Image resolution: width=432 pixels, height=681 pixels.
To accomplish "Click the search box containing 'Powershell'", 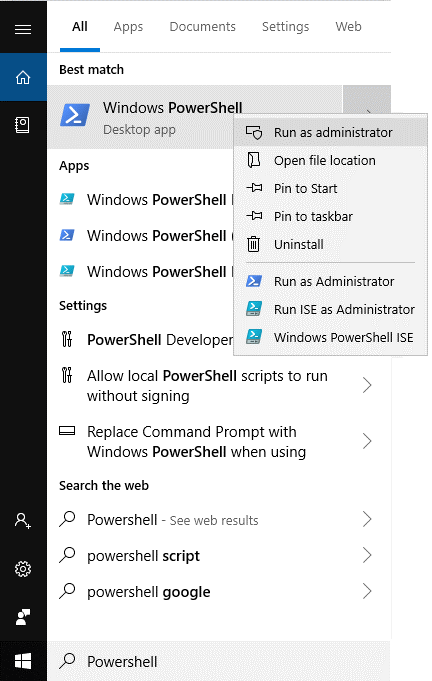I will point(219,661).
